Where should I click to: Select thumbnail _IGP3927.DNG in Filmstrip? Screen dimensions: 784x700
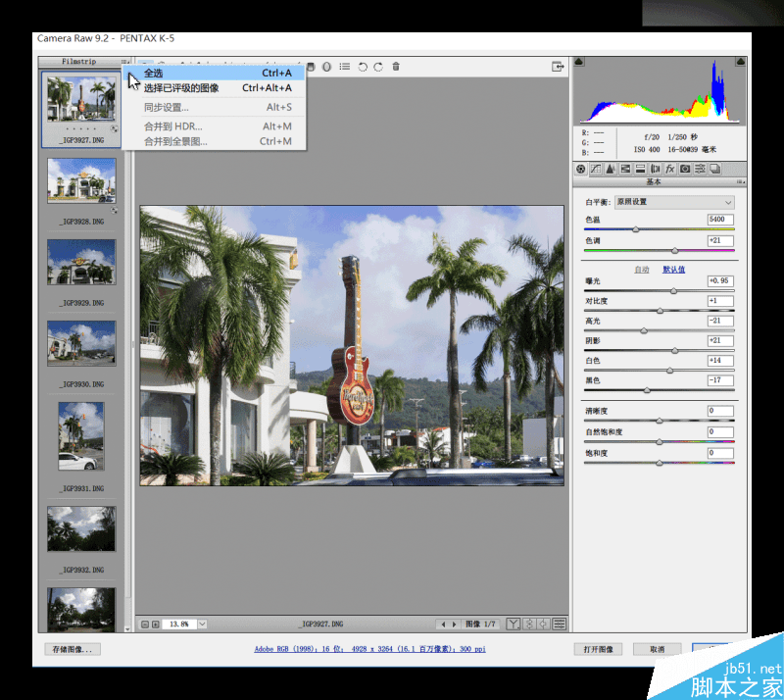[x=81, y=99]
